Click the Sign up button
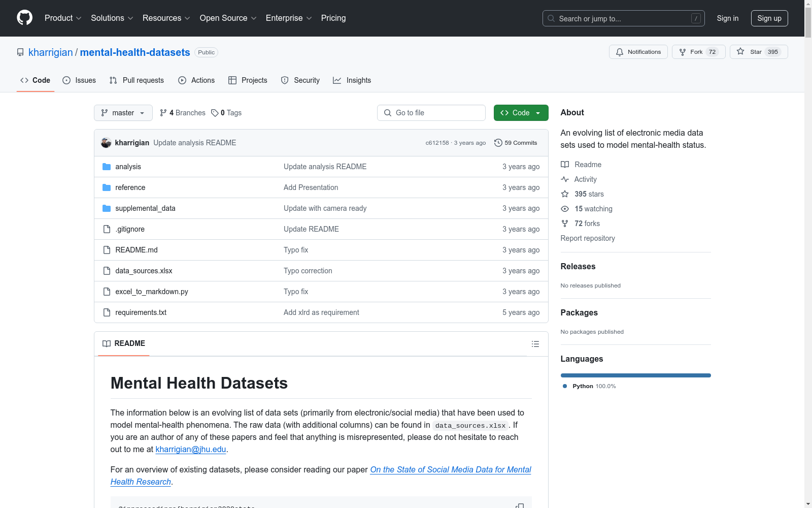 769,18
